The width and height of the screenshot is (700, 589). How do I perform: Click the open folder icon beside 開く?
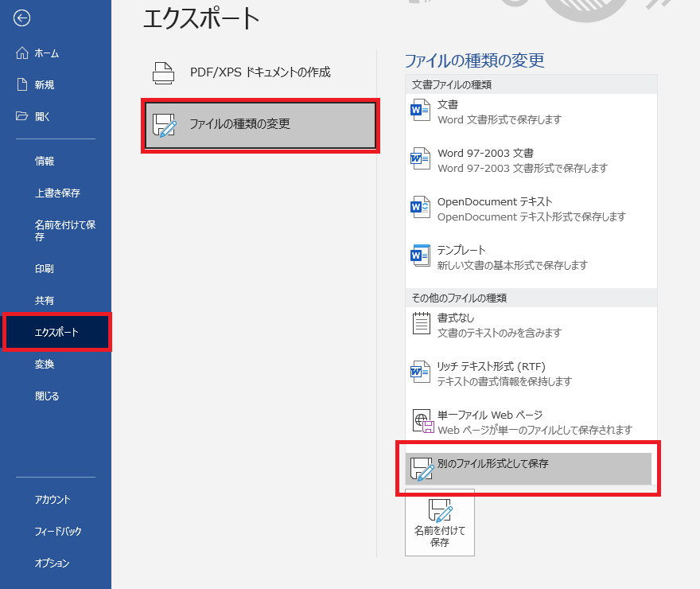click(x=22, y=116)
